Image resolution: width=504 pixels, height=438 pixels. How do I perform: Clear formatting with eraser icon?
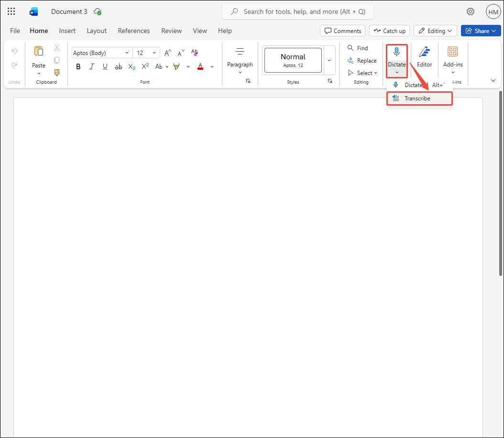pyautogui.click(x=195, y=53)
